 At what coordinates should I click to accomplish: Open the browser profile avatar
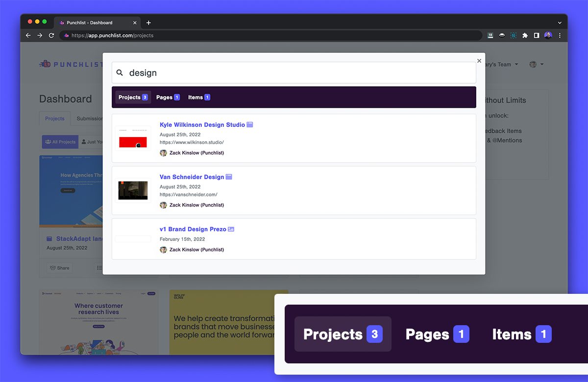pos(548,35)
